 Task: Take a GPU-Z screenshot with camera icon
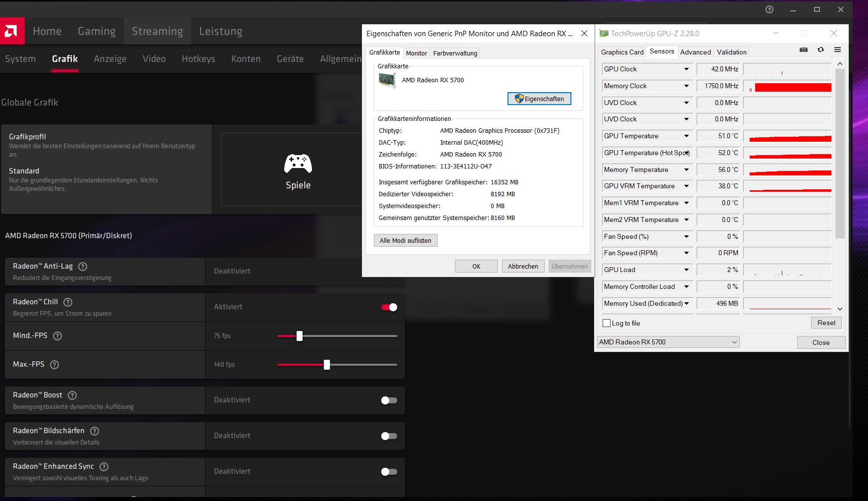[x=804, y=50]
